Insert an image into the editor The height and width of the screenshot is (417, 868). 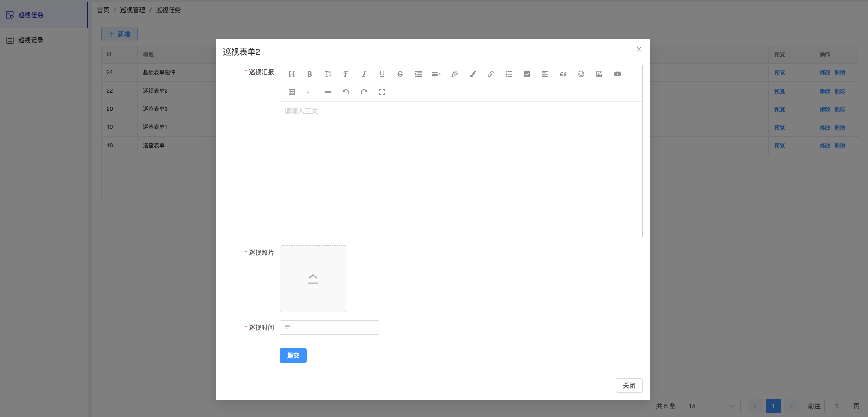[x=599, y=74]
